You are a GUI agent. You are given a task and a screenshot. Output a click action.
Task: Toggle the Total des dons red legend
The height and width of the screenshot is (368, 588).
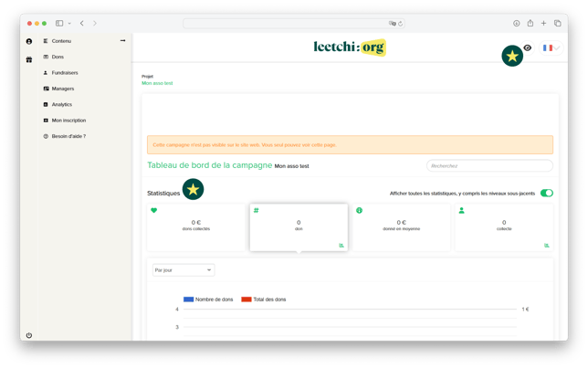[264, 300]
